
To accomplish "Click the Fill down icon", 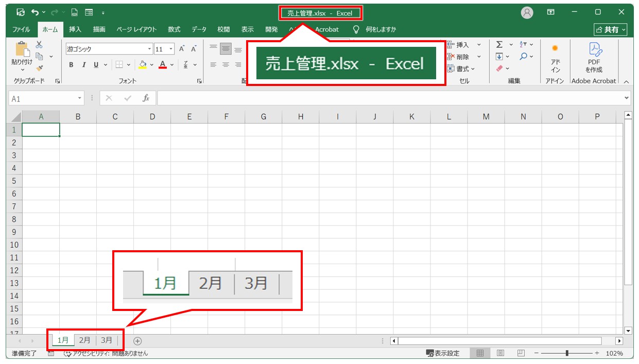I will click(x=499, y=57).
